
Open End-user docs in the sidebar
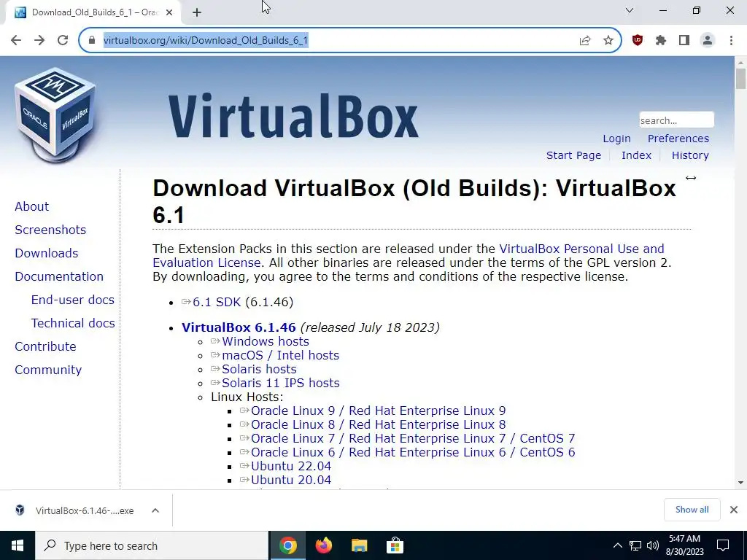tap(72, 300)
